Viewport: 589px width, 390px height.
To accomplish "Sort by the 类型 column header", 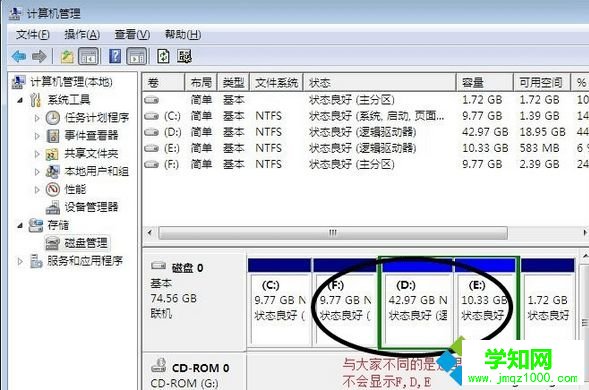I will [x=233, y=82].
